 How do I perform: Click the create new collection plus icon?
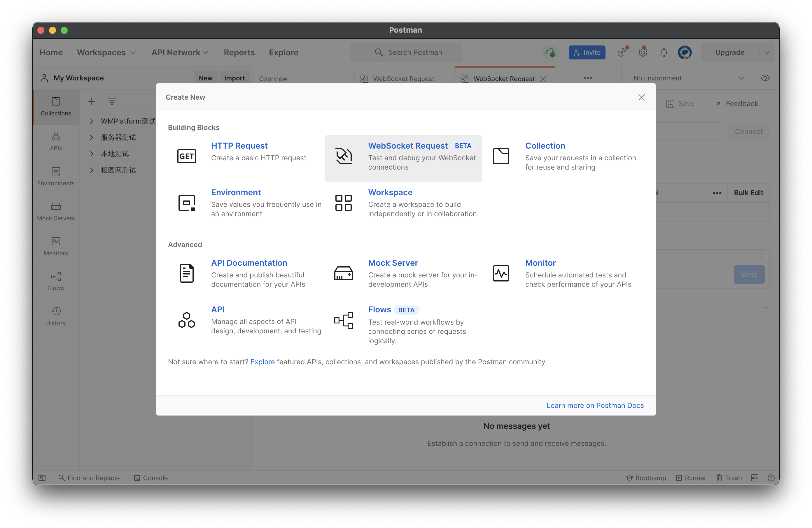pyautogui.click(x=91, y=101)
